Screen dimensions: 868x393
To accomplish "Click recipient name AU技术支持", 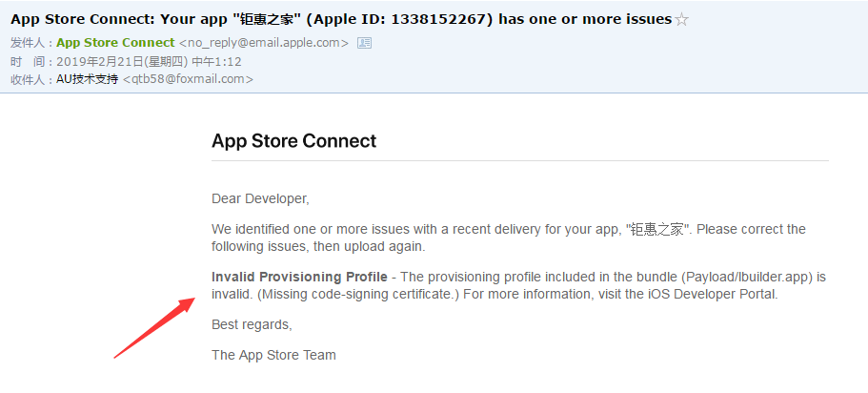I will pos(87,79).
